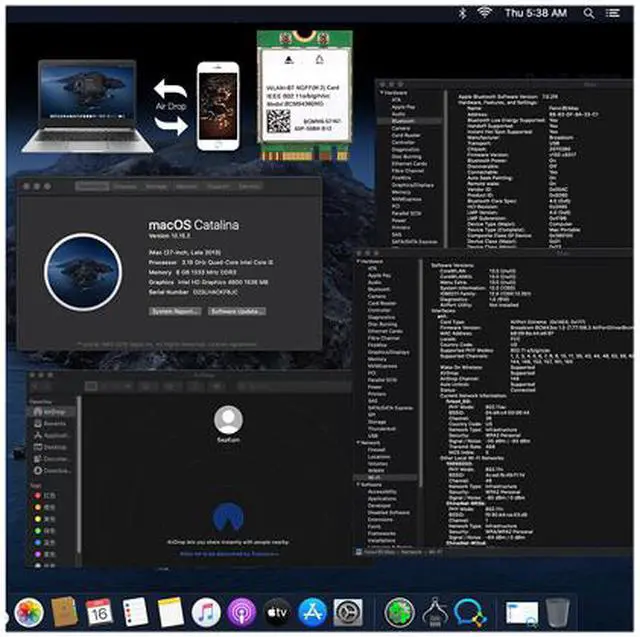This screenshot has width=640, height=637.
Task: Switch to Memory tab in About This Mac
Action: tap(187, 186)
